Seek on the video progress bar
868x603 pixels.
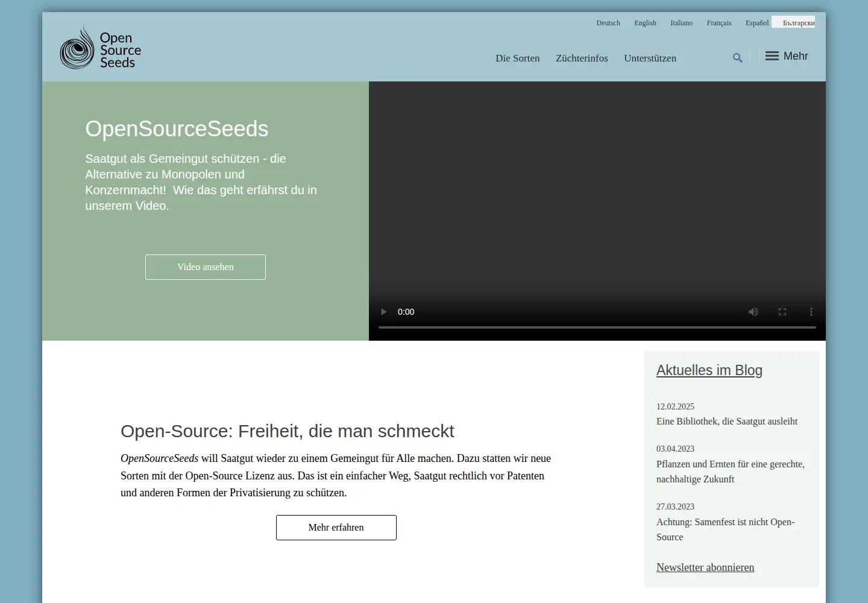[597, 327]
